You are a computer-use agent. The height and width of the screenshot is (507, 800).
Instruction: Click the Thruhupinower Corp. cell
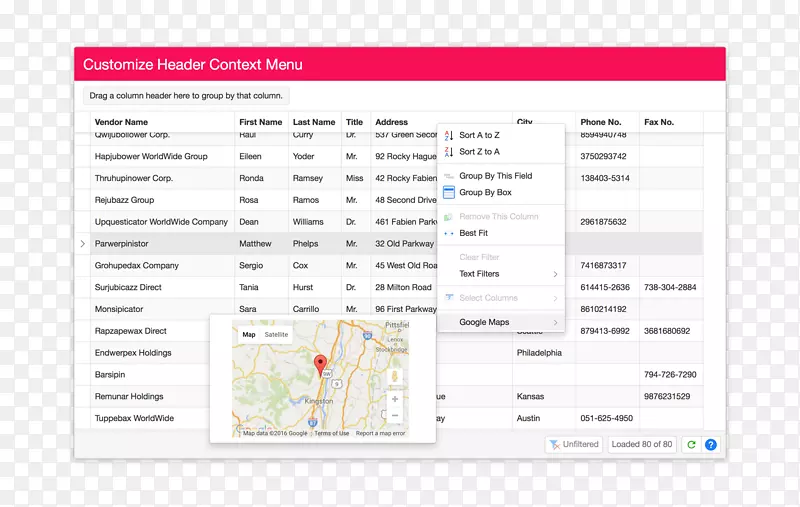tap(162, 179)
